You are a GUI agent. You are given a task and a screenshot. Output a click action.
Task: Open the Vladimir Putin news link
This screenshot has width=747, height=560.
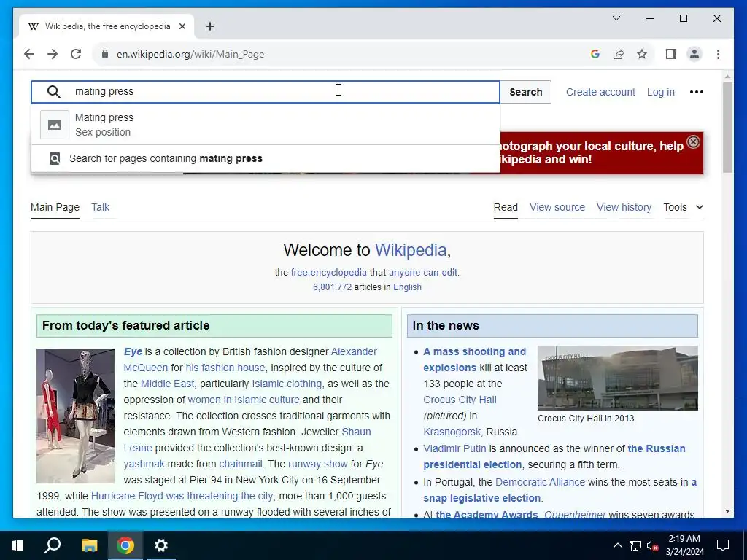[454, 448]
